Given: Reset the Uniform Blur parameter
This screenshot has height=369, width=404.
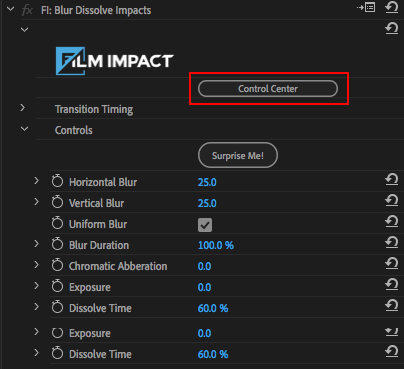Looking at the screenshot, I should (x=392, y=222).
